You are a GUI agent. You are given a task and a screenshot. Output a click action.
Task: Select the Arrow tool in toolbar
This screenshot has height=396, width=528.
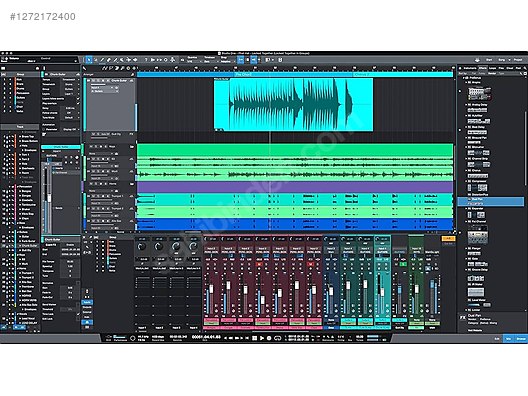pos(89,60)
